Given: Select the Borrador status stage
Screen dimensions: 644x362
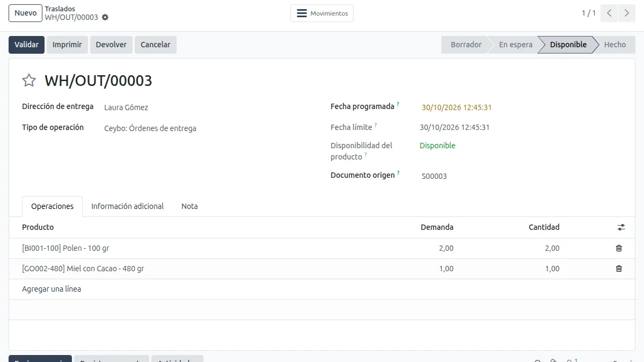Looking at the screenshot, I should point(466,45).
